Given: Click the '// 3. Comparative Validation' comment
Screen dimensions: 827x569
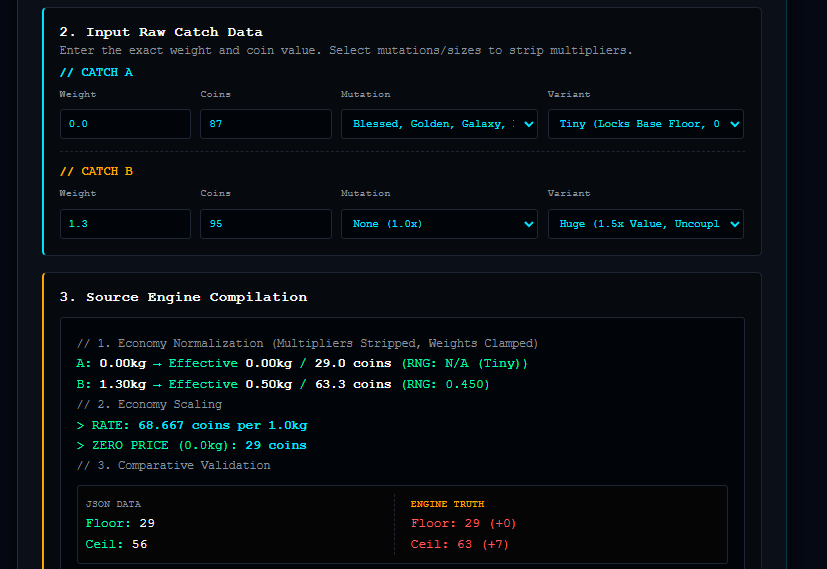Looking at the screenshot, I should [x=174, y=465].
